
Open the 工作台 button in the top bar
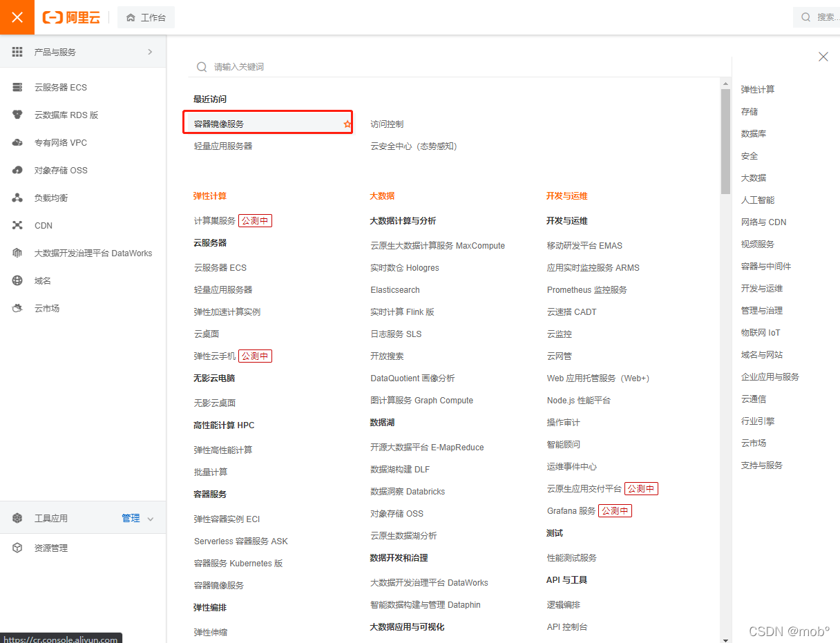point(146,17)
